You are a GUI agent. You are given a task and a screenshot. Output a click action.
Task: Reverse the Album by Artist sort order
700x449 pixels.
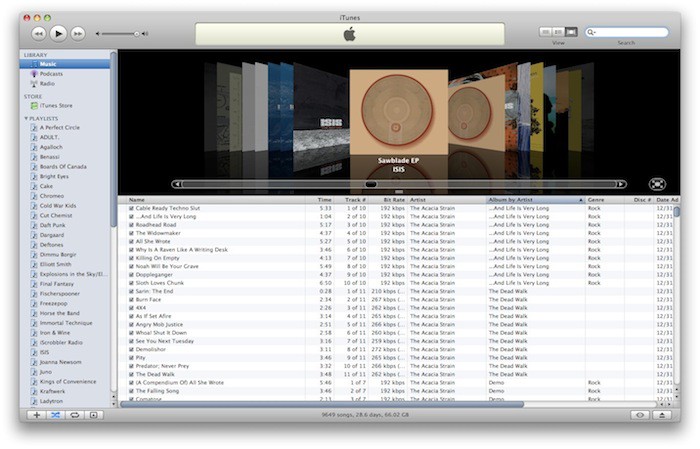(x=535, y=200)
